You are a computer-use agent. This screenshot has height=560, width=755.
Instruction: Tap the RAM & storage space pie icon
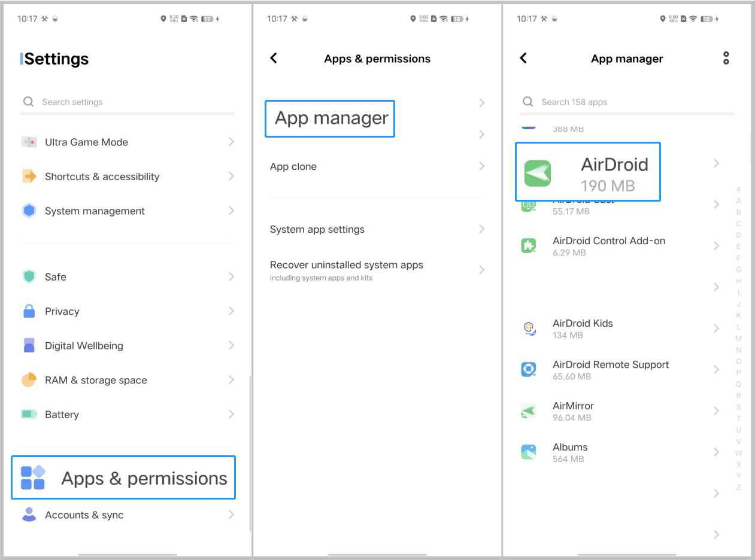click(29, 380)
